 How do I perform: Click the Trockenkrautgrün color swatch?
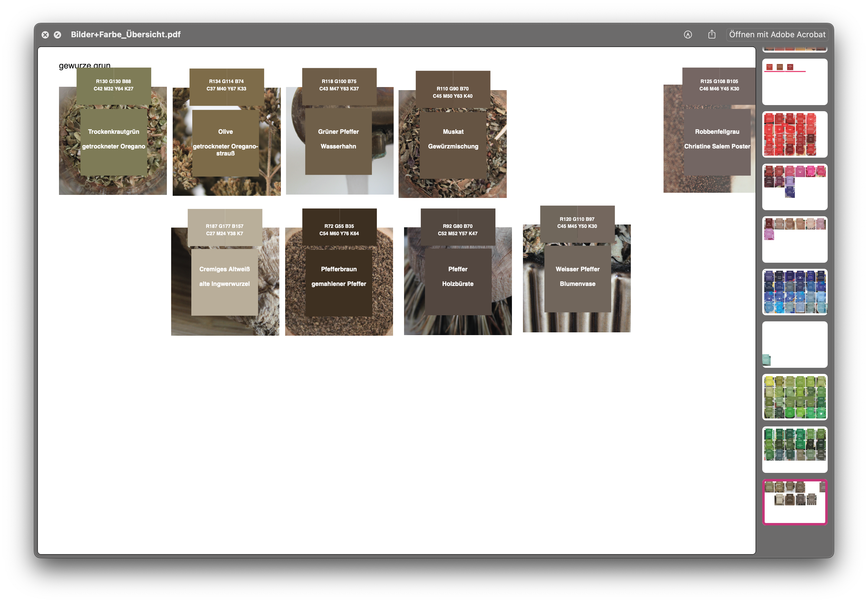113,142
